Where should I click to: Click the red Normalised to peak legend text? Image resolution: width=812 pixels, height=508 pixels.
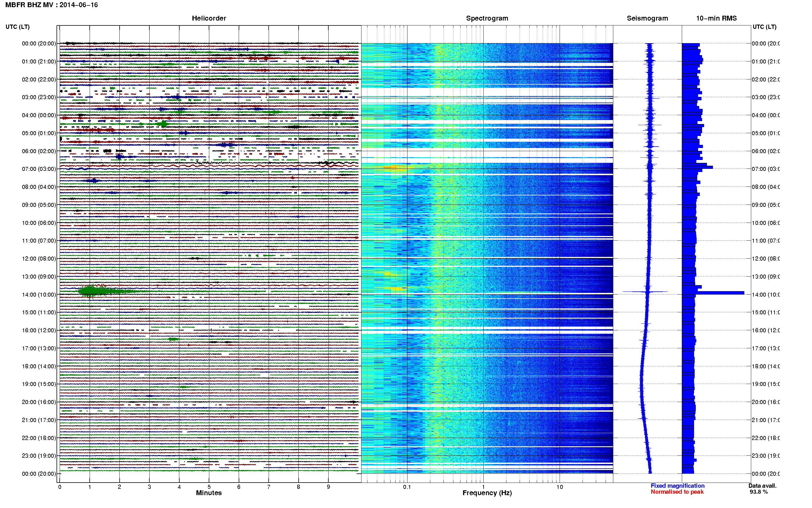[x=677, y=492]
